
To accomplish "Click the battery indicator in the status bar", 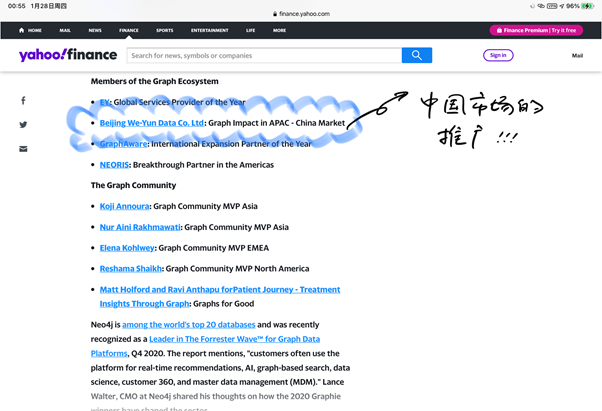I will tap(587, 6).
